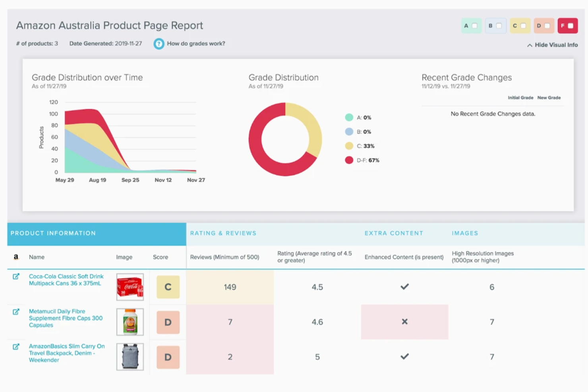Open AmazonBasics backpack via its external link icon
This screenshot has height=392, width=588.
pos(16,347)
